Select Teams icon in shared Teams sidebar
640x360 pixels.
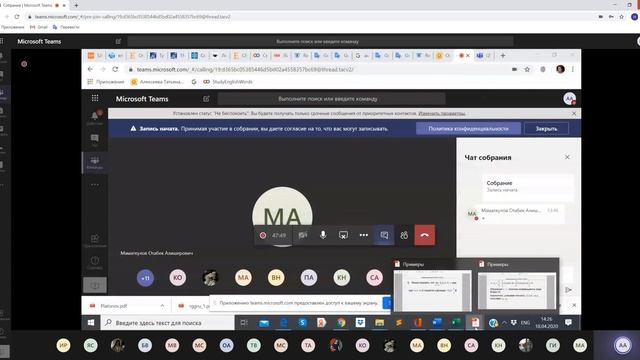coord(95,162)
